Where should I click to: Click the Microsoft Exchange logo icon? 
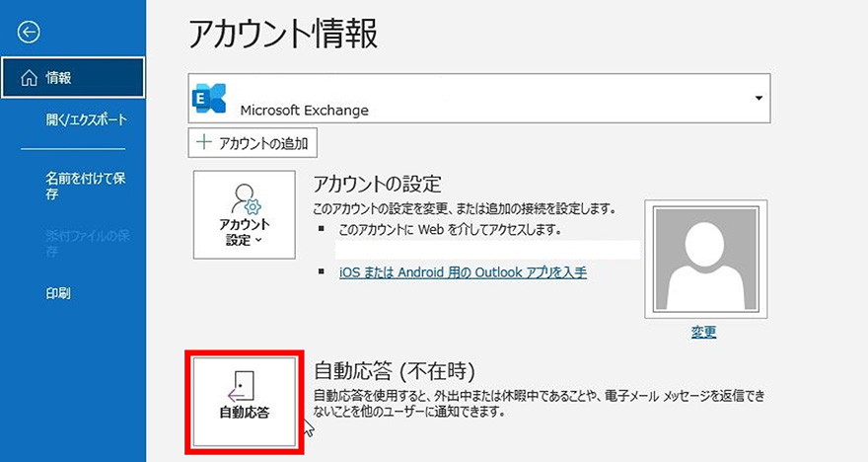(210, 101)
